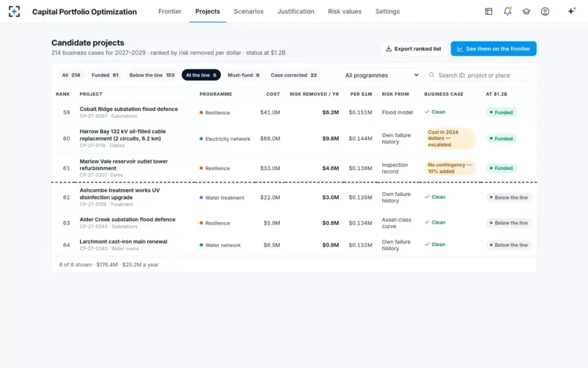
Task: Focus the Search ID, project or place field
Action: click(478, 75)
